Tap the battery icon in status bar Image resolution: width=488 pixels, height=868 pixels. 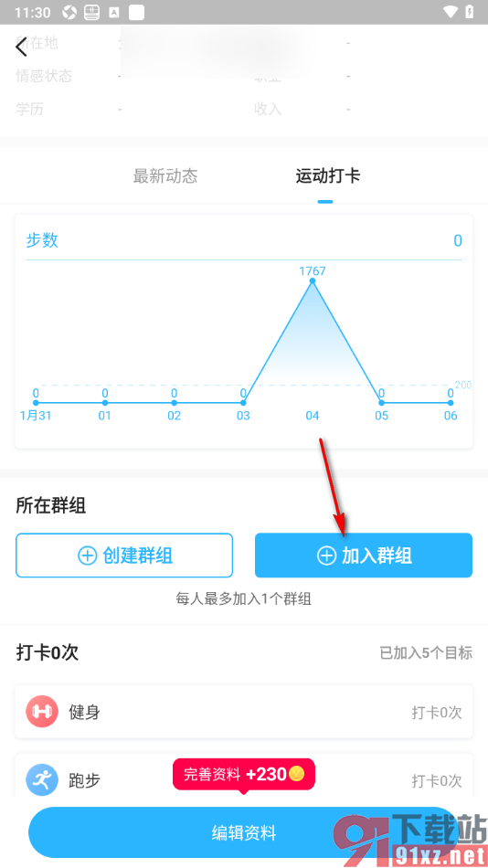[469, 12]
